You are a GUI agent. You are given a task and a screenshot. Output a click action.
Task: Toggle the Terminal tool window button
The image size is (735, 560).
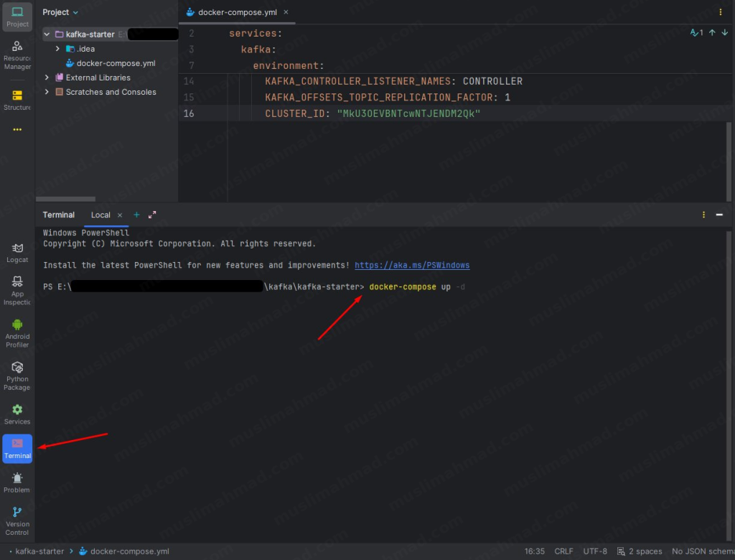[x=17, y=448]
